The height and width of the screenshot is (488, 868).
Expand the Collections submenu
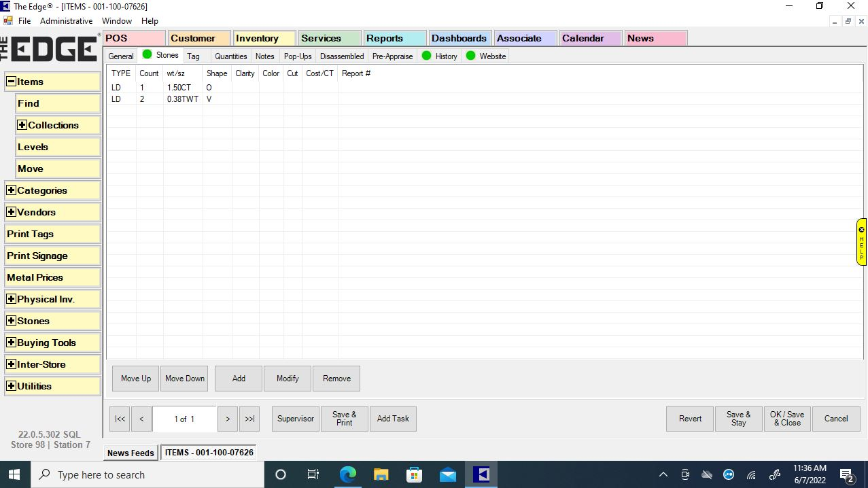click(22, 125)
